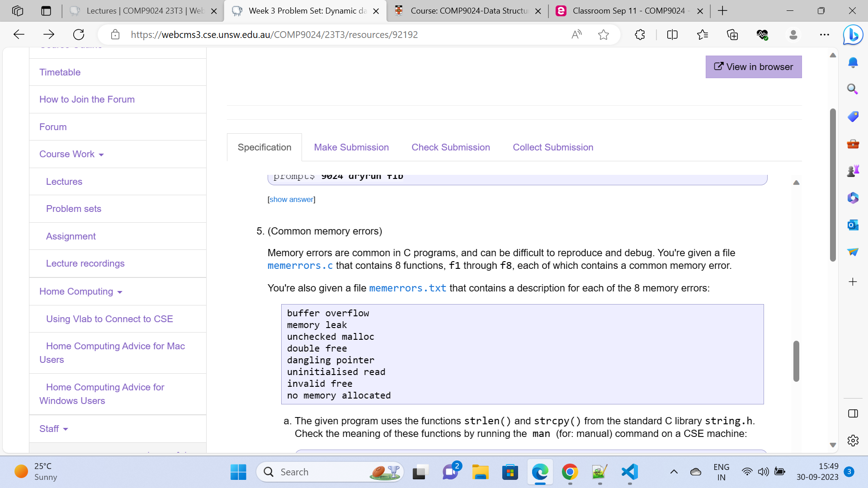Switch to the Make Submission tab
This screenshot has height=488, width=868.
[351, 147]
